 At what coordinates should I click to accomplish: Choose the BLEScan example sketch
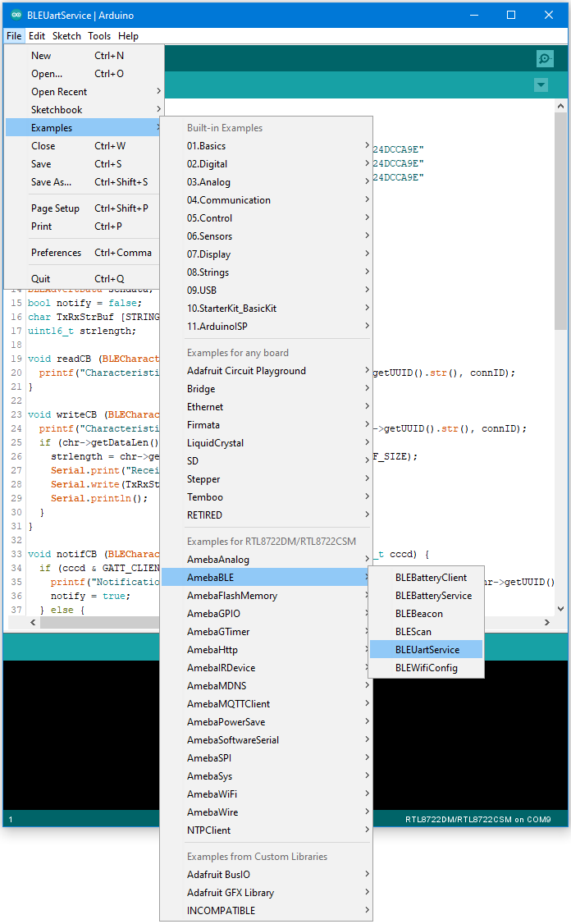(x=413, y=632)
